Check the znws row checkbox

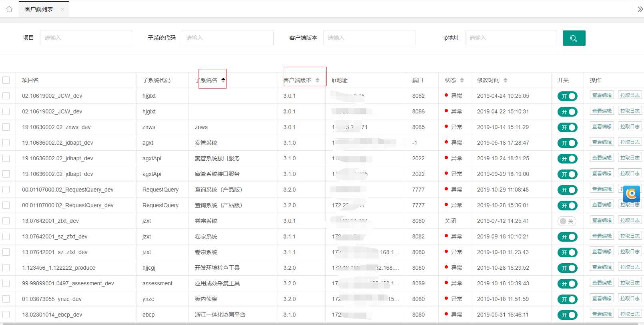click(6, 127)
